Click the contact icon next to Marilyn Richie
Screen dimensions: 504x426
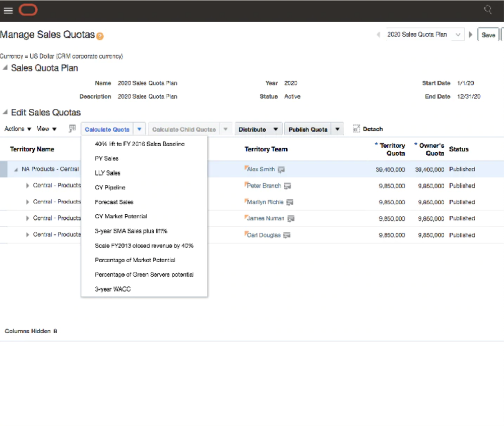point(289,202)
